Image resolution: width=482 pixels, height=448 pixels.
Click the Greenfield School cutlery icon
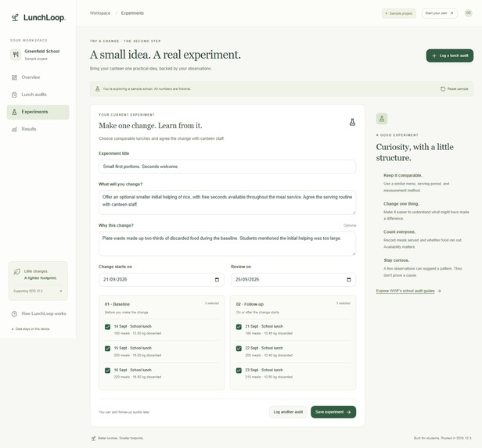tap(16, 55)
